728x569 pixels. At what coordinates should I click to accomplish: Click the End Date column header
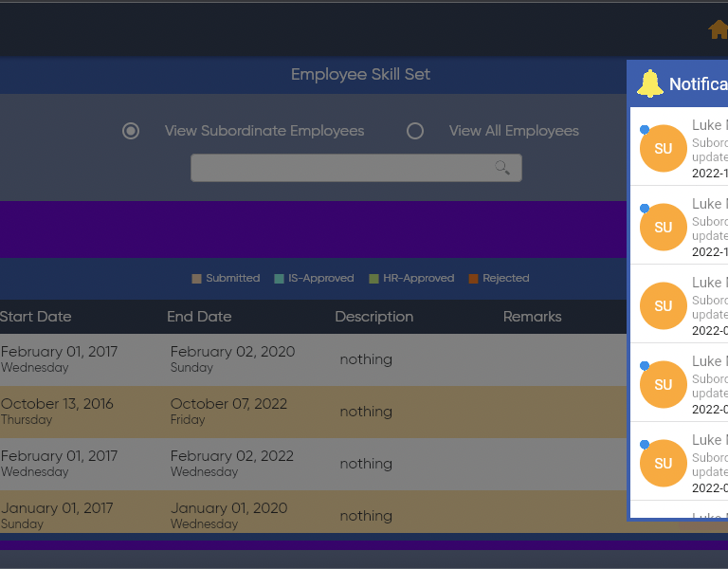(x=199, y=317)
